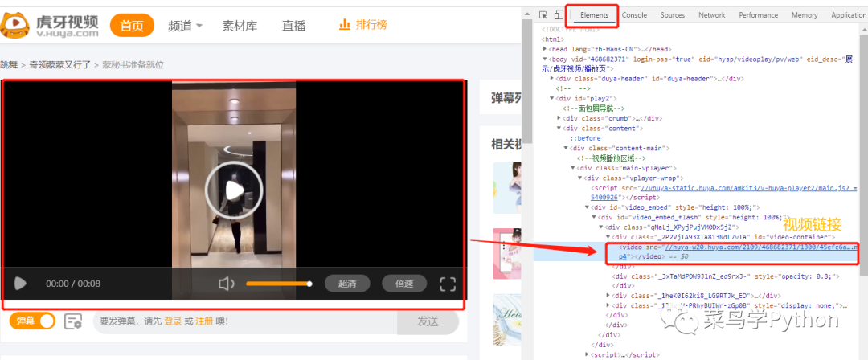Click the 注册 register link
Screen dimensions: 868x360
(204, 321)
